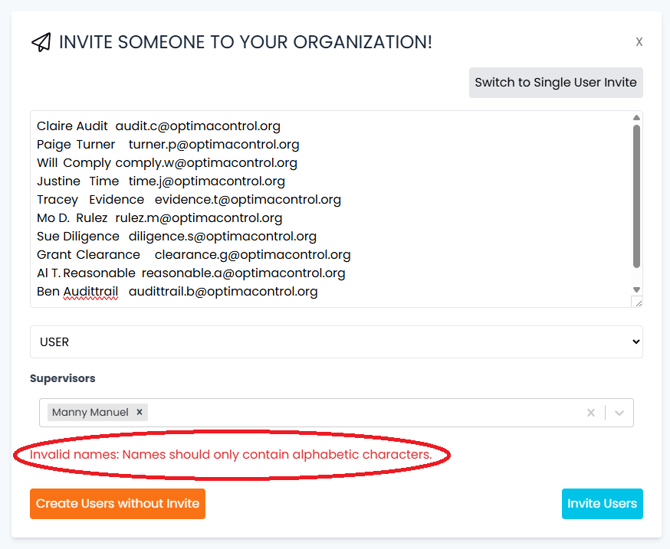This screenshot has width=670, height=549.
Task: Click the textarea scrollbar thumb
Action: click(636, 197)
